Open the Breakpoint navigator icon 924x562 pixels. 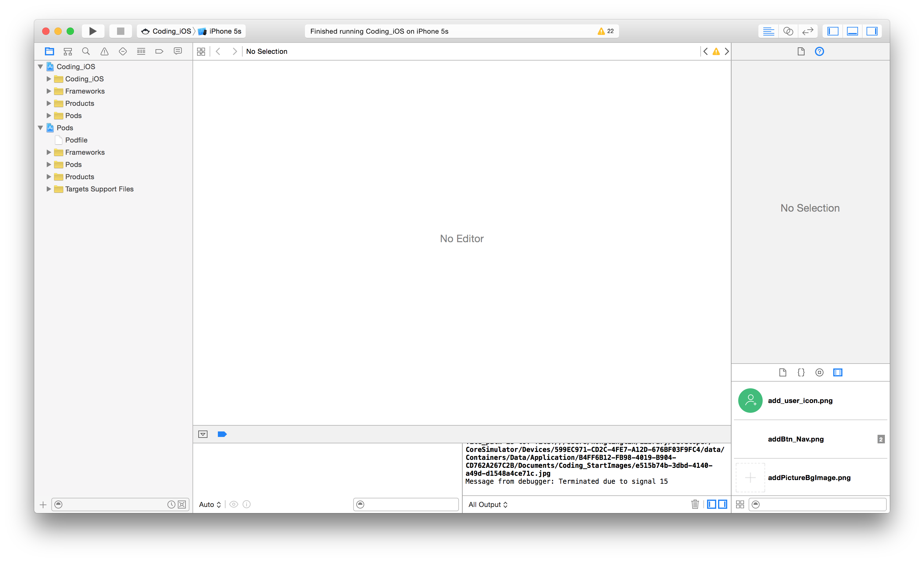pos(159,51)
